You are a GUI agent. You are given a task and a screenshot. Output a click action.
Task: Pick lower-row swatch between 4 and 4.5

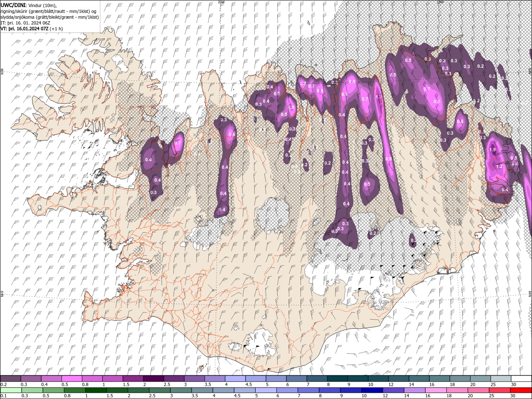point(224,390)
